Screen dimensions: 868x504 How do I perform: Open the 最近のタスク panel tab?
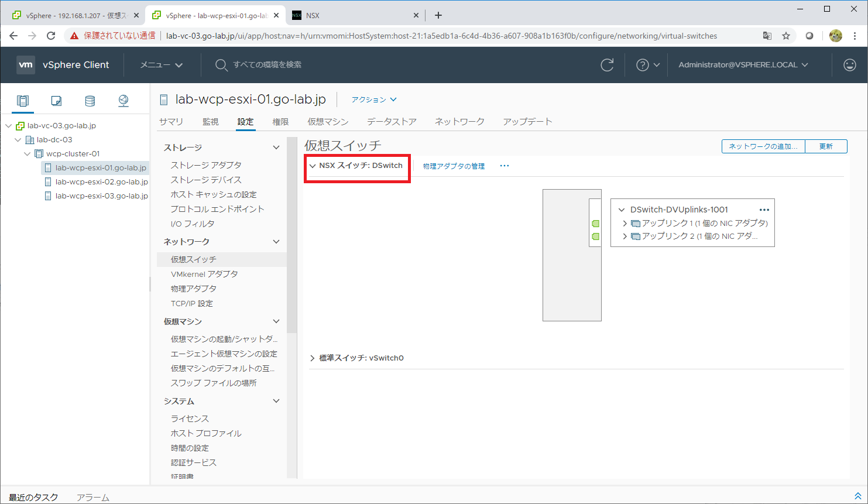(x=33, y=498)
